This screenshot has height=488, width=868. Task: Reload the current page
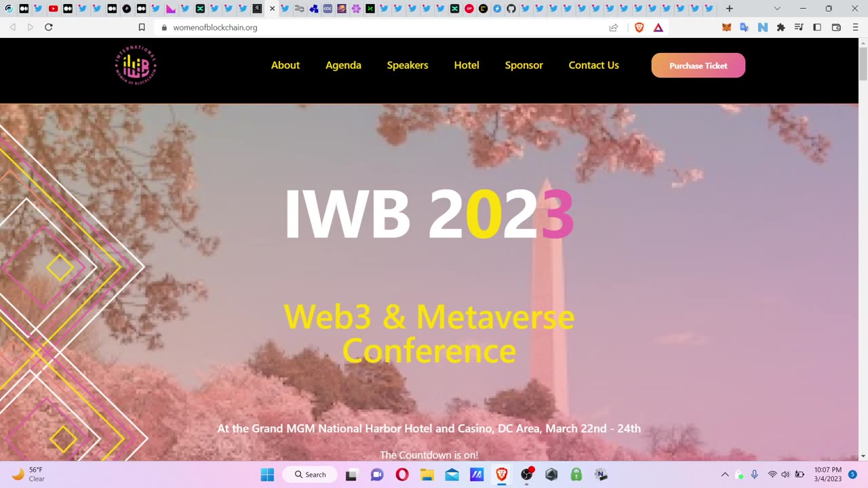coord(48,27)
